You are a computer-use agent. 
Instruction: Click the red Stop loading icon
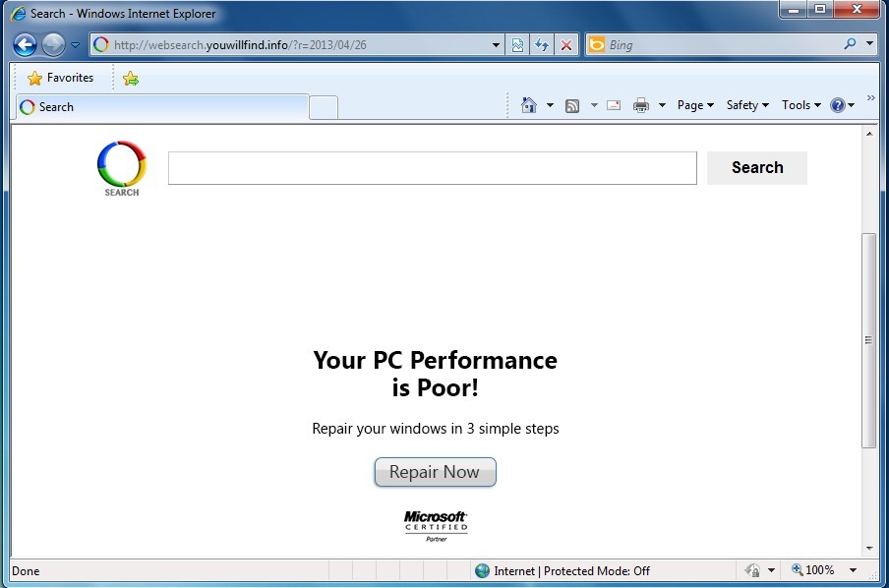tap(565, 45)
